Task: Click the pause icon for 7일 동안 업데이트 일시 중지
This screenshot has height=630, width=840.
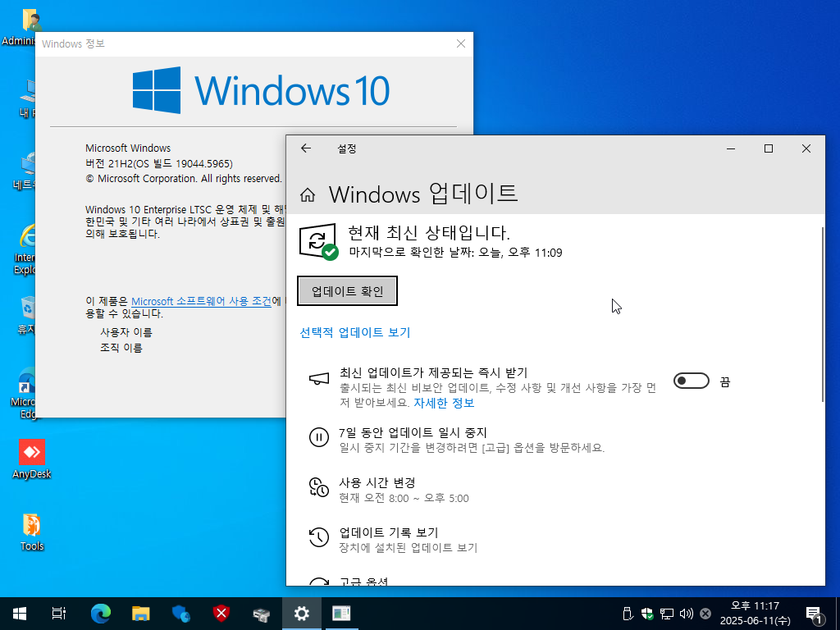Action: (319, 437)
